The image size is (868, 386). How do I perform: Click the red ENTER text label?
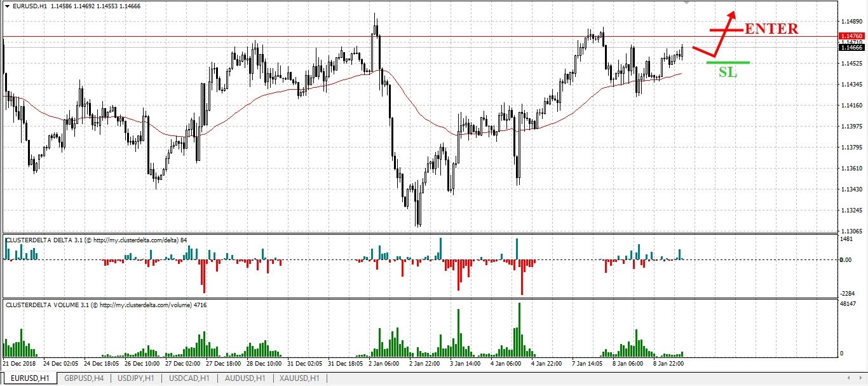click(x=771, y=29)
